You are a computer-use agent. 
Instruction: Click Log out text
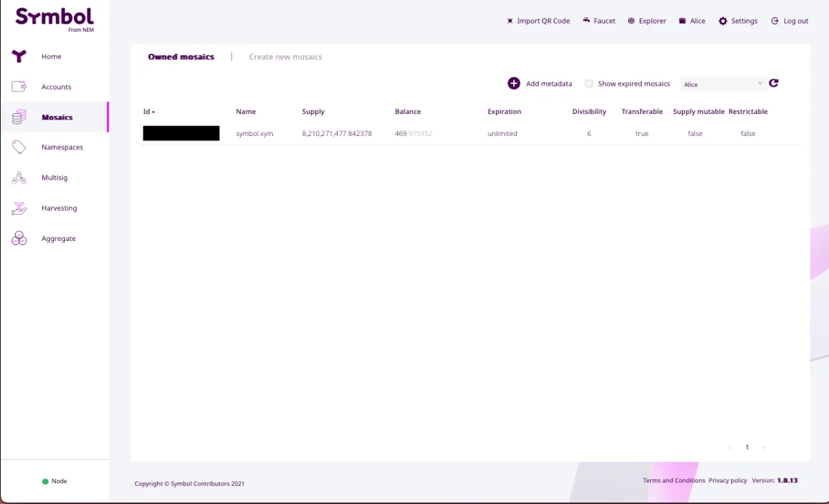[796, 21]
